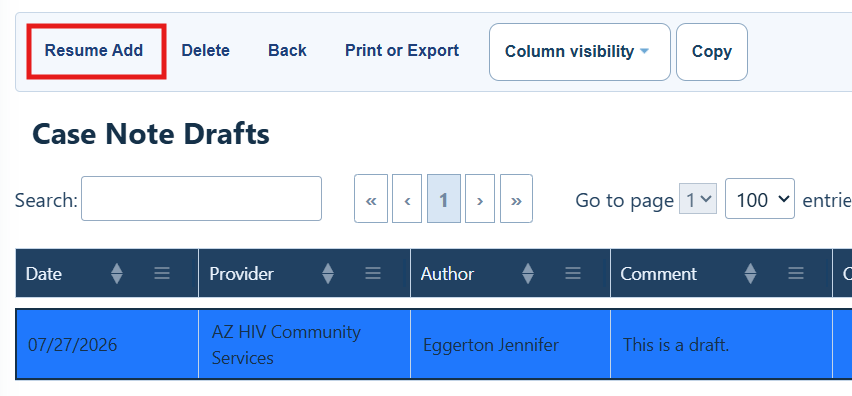852x396 pixels.
Task: Open the Date column hamburger menu
Action: tap(161, 273)
